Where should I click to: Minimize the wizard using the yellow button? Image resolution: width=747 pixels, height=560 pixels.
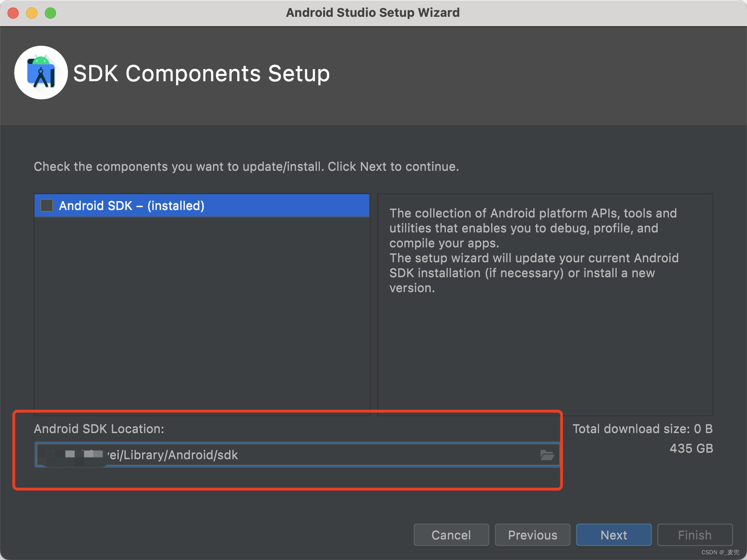32,13
